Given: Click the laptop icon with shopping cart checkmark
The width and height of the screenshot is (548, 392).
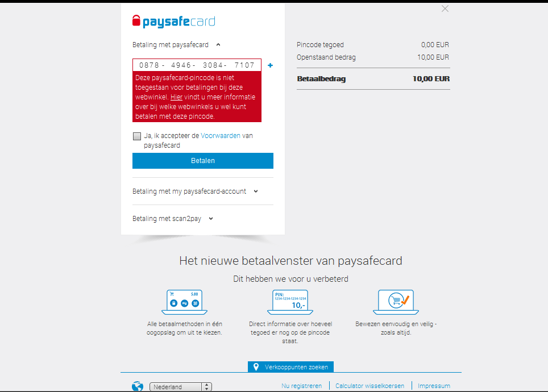Looking at the screenshot, I should coord(396,302).
